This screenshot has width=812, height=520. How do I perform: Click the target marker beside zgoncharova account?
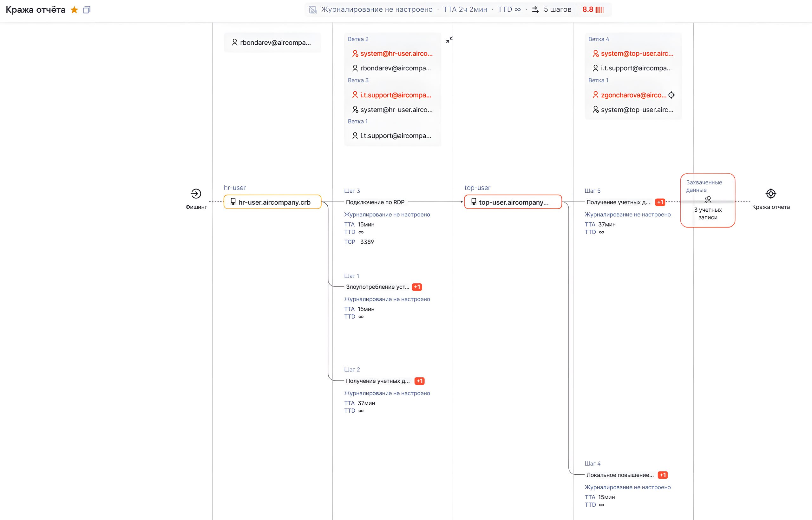point(671,95)
